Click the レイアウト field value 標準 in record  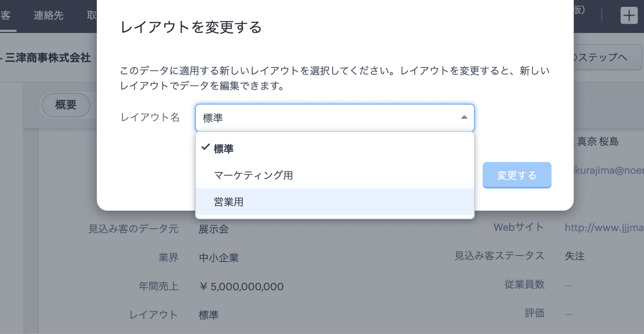(x=209, y=315)
